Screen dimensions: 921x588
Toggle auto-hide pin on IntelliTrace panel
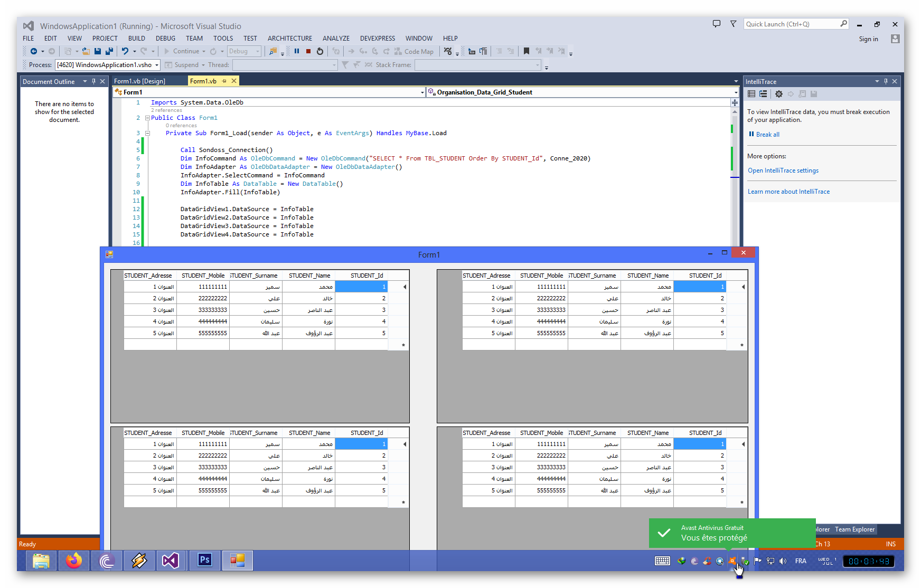[886, 81]
